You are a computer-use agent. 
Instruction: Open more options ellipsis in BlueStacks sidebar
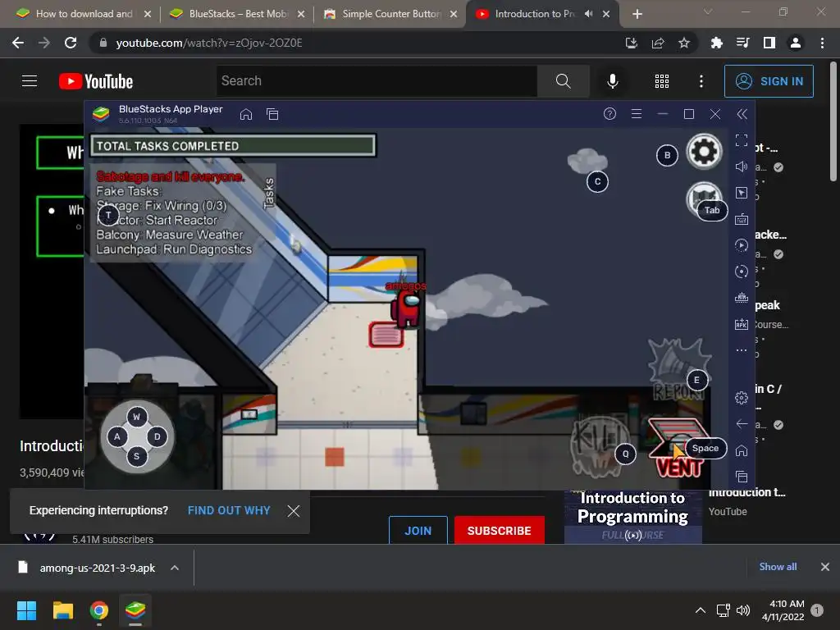point(742,350)
